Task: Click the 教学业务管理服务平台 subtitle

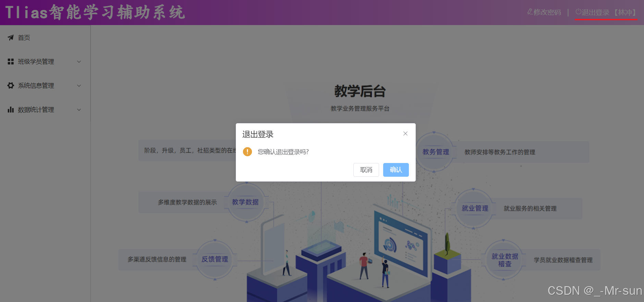Action: point(360,108)
